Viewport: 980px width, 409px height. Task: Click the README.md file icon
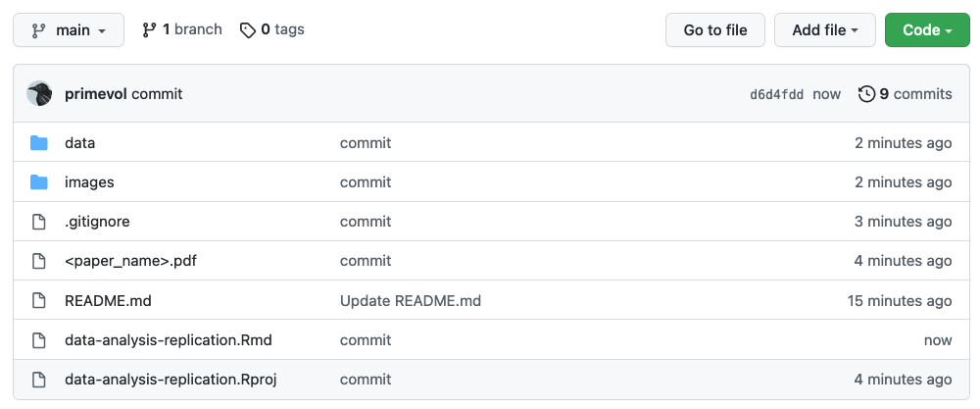coord(39,300)
